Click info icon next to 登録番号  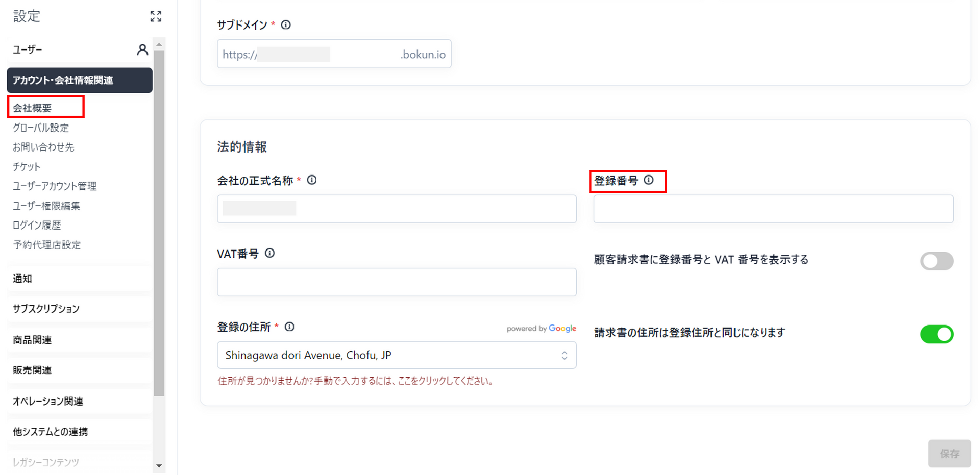(x=649, y=180)
